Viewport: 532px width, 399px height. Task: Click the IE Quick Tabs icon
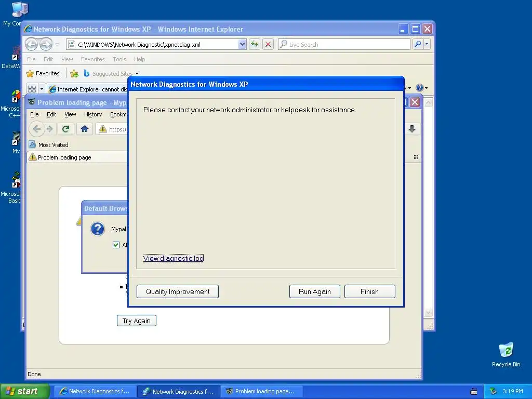(32, 89)
